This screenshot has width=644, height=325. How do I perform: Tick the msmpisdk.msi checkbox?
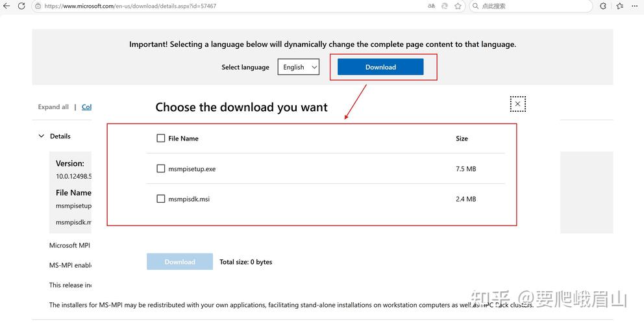tap(161, 199)
